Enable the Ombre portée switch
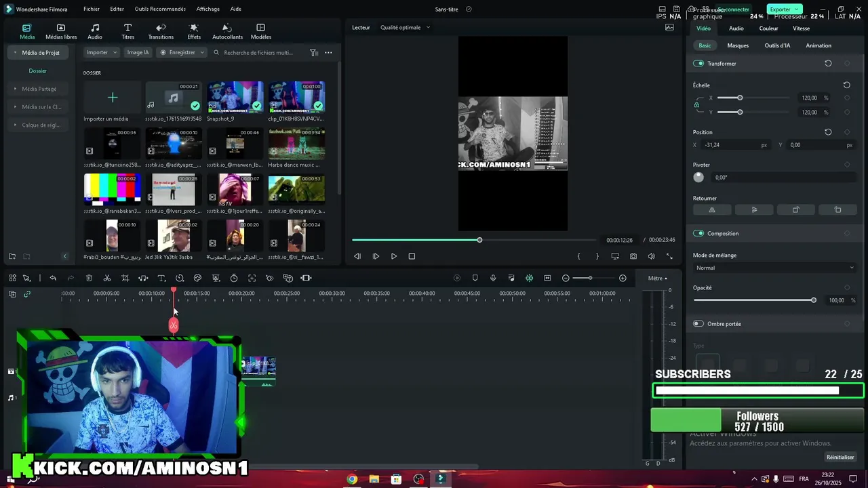Screen dimensions: 868x488 coord(698,323)
